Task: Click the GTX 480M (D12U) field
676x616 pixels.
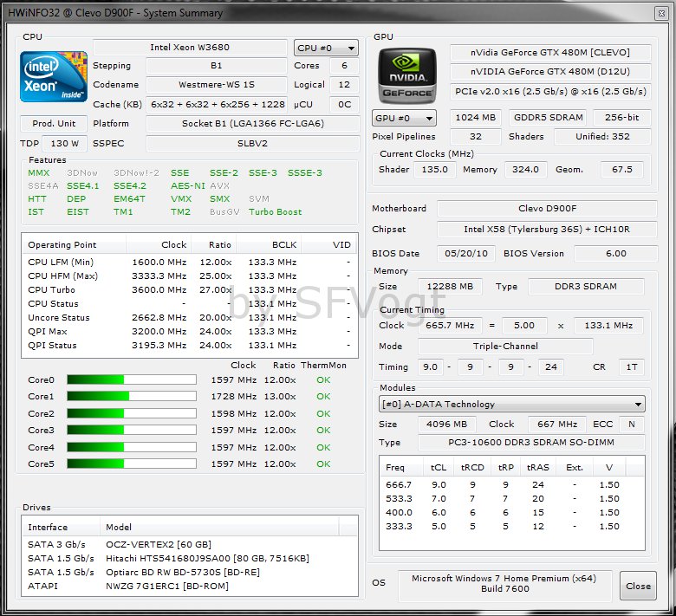Action: (x=550, y=72)
